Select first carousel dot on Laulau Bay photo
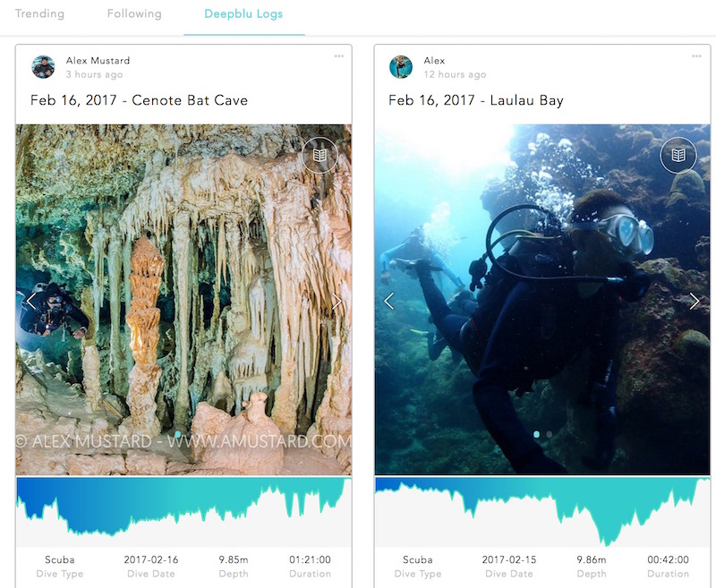Screen dimensions: 716x588 536,434
